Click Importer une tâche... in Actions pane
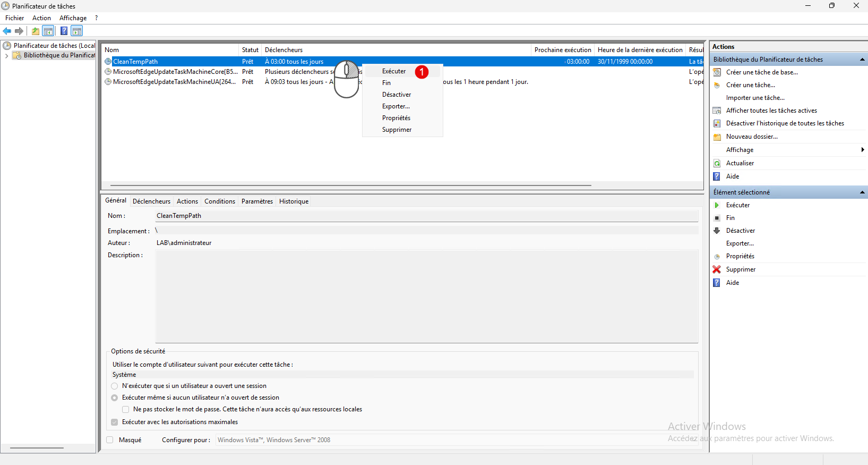 click(x=755, y=98)
